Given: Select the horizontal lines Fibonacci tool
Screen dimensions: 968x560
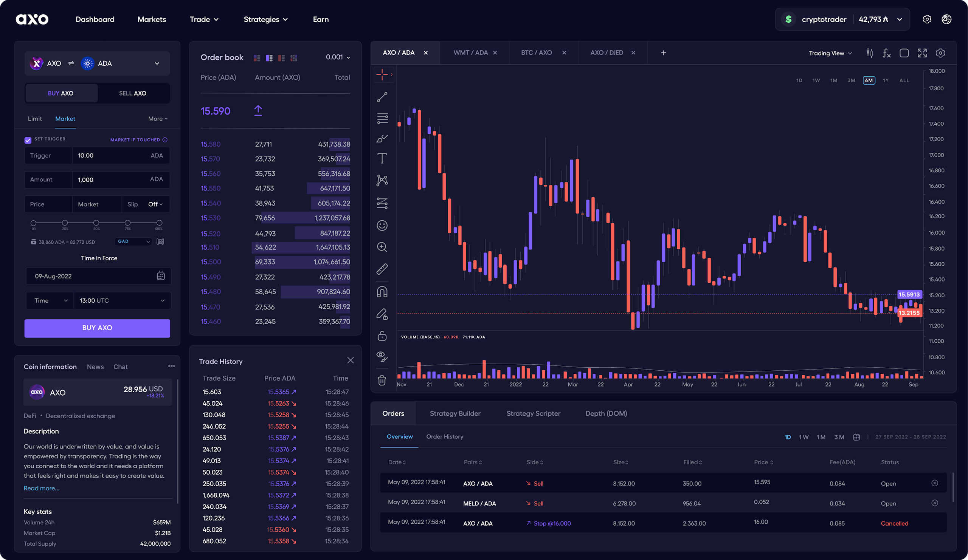Looking at the screenshot, I should (382, 118).
